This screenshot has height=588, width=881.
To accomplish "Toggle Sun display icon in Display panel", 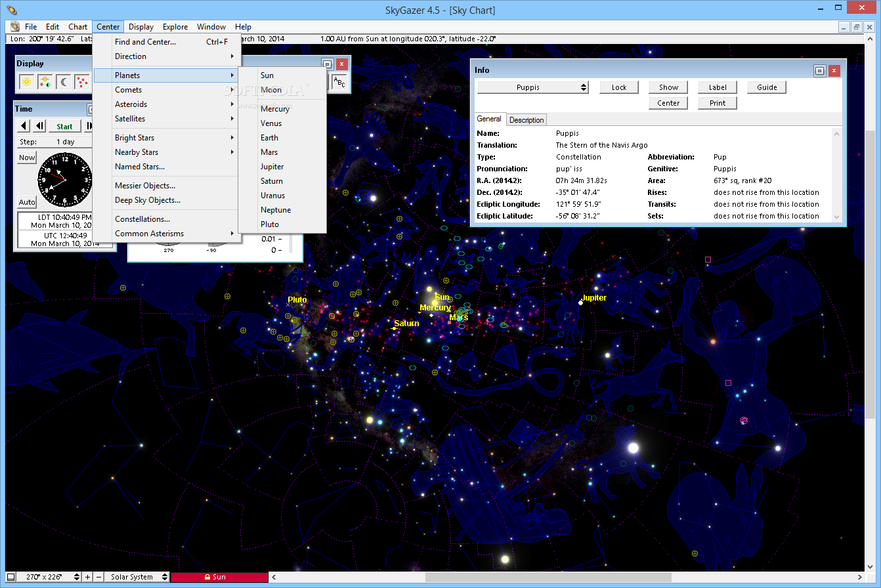I will (x=27, y=82).
